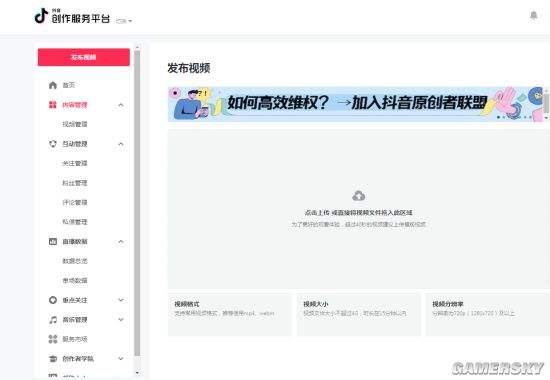Click the 音乐管理 music note icon

point(53,320)
